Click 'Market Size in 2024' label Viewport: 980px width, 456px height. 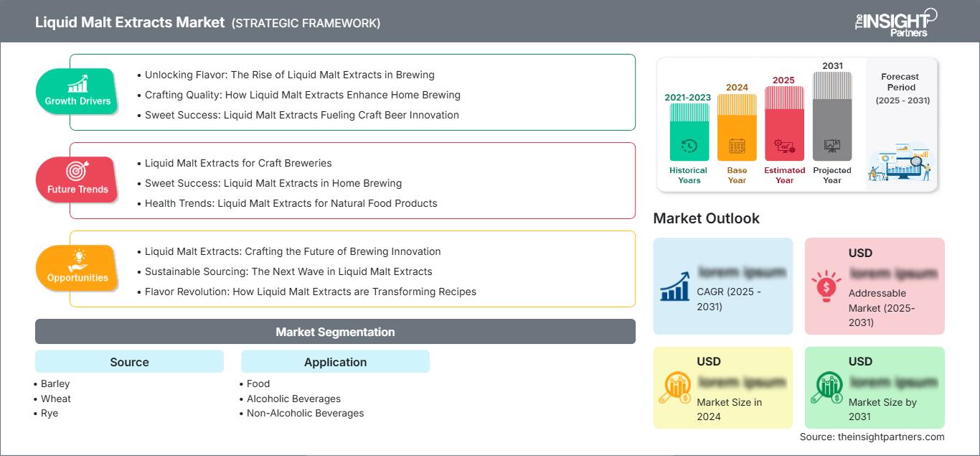point(729,409)
